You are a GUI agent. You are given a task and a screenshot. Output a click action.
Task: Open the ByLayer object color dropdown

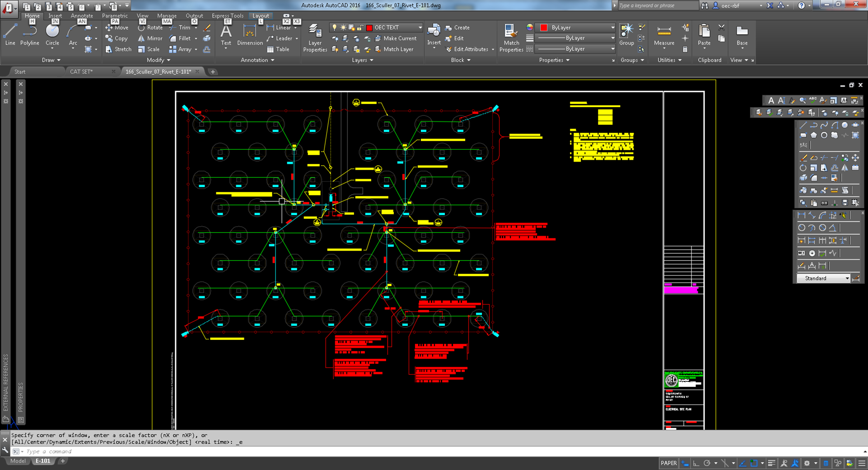(612, 27)
